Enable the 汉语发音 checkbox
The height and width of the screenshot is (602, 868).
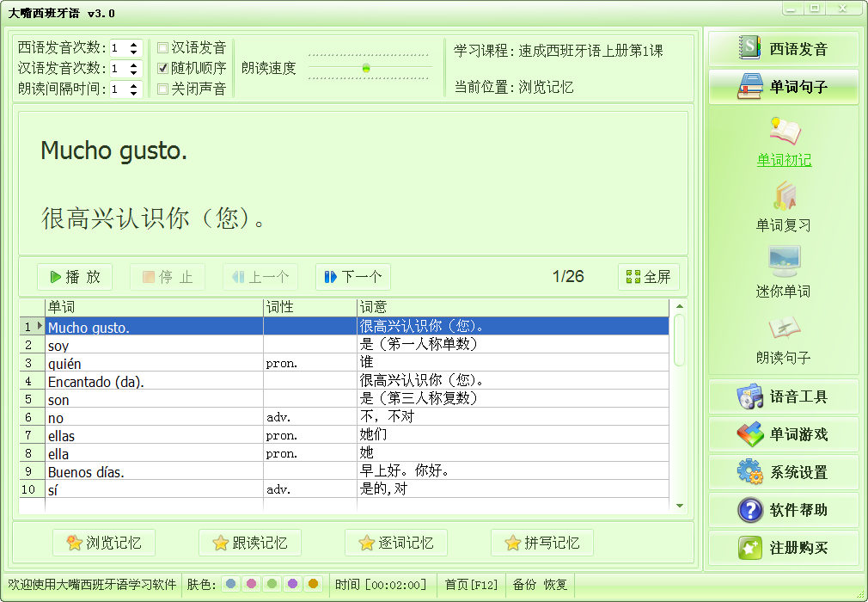162,47
